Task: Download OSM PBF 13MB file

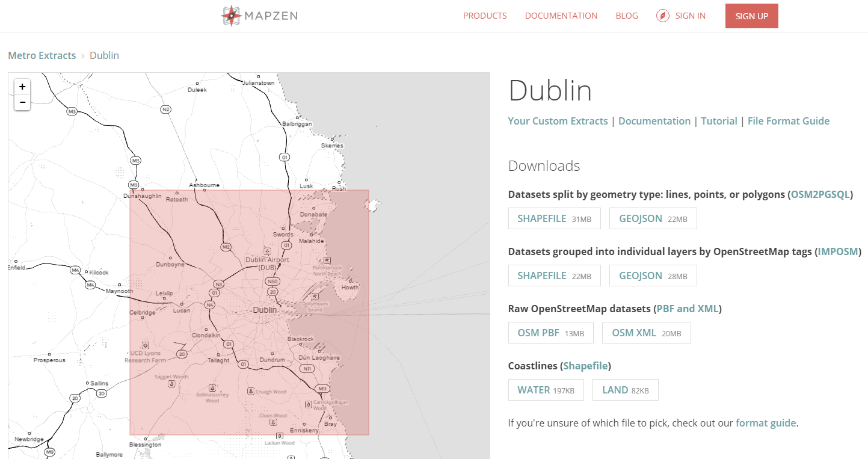Action: click(x=551, y=333)
